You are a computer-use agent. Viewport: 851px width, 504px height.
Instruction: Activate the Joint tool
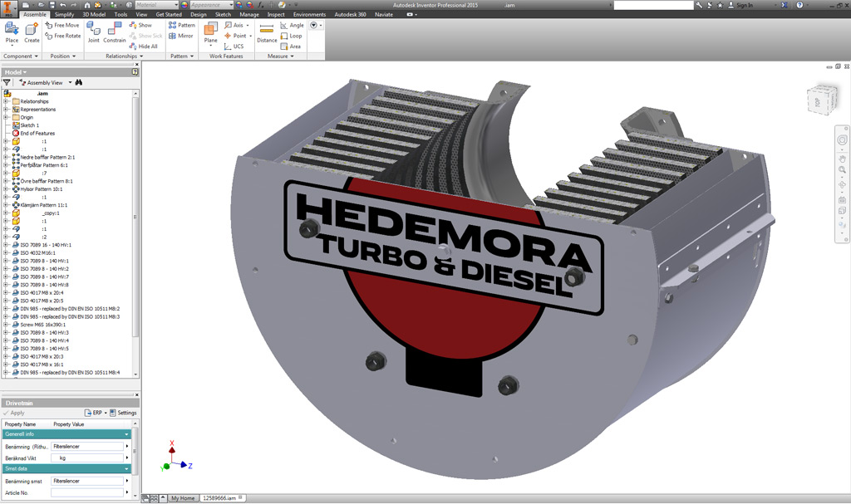point(93,32)
